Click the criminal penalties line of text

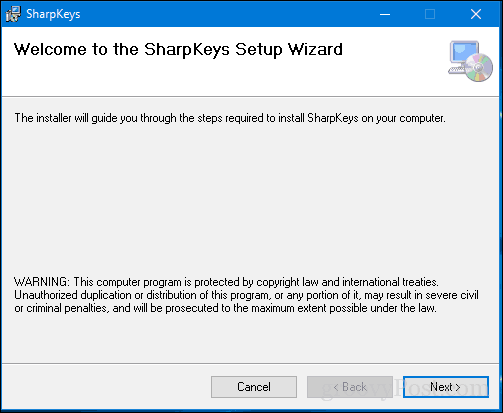click(x=225, y=308)
